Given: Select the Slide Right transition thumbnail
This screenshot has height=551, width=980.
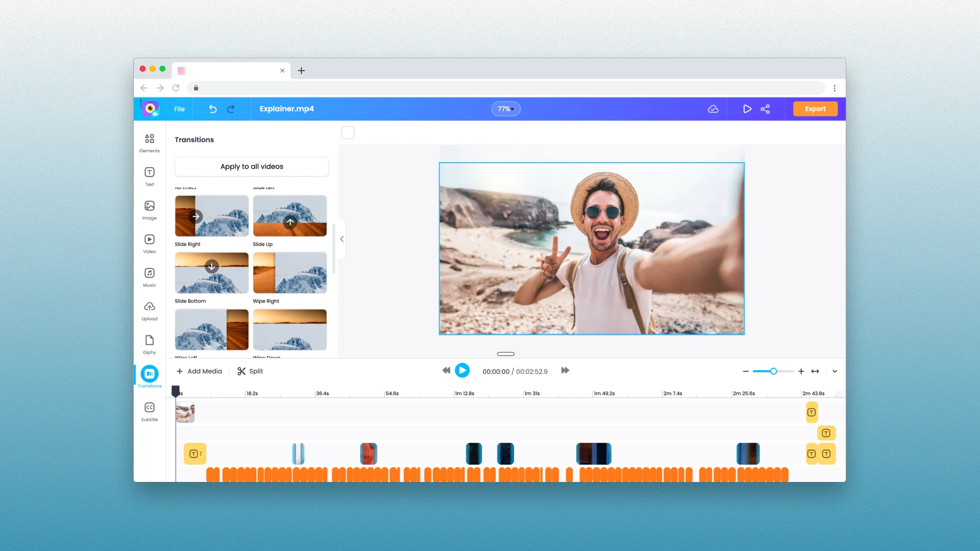Looking at the screenshot, I should pyautogui.click(x=212, y=216).
